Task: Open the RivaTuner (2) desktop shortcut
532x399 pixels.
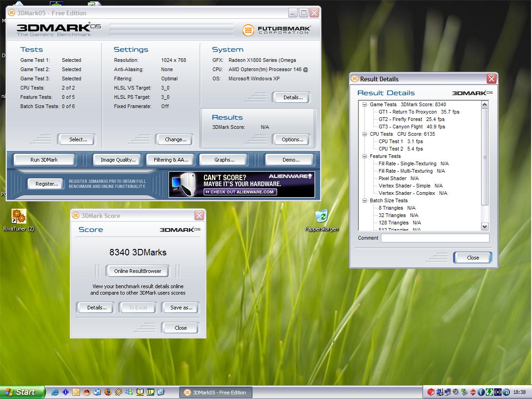Action: pyautogui.click(x=18, y=220)
